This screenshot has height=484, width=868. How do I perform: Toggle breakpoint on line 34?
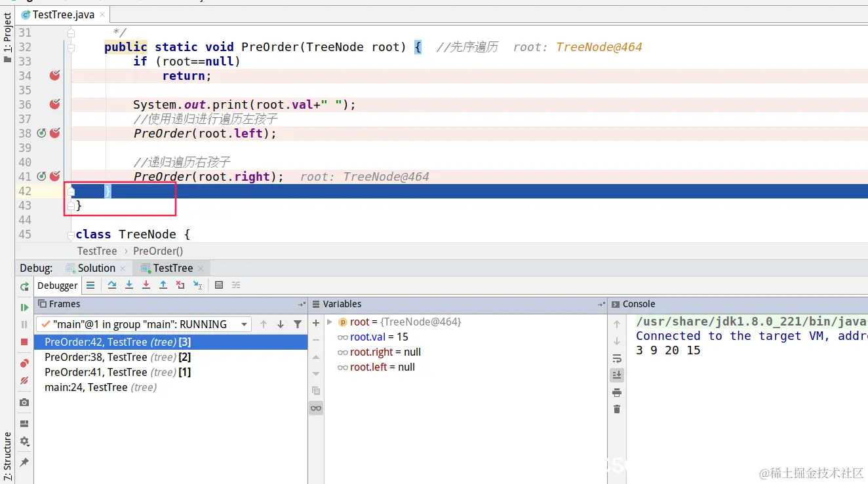pyautogui.click(x=55, y=75)
